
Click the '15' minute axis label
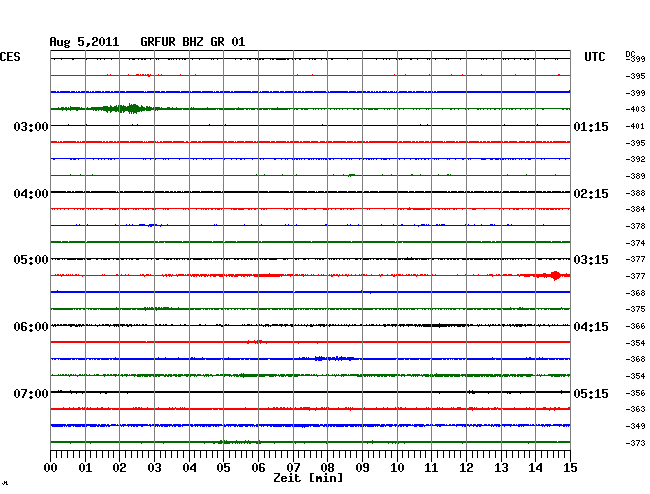point(570,468)
